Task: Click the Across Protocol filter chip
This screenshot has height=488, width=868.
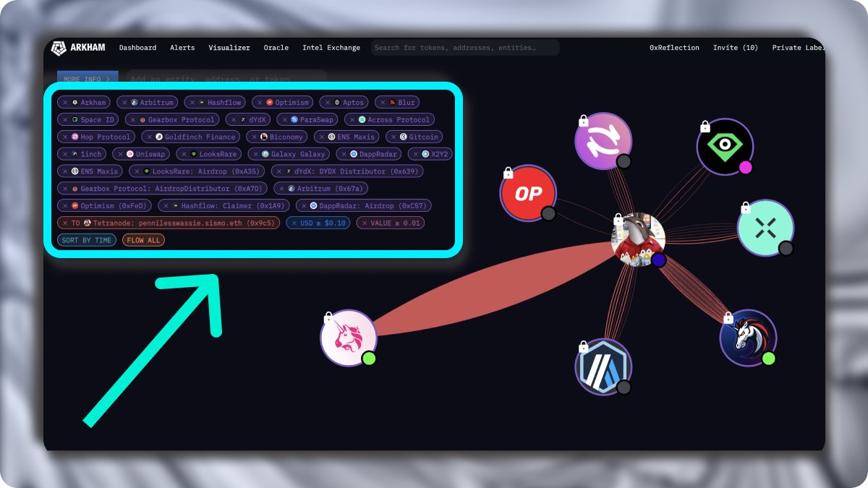Action: point(390,120)
